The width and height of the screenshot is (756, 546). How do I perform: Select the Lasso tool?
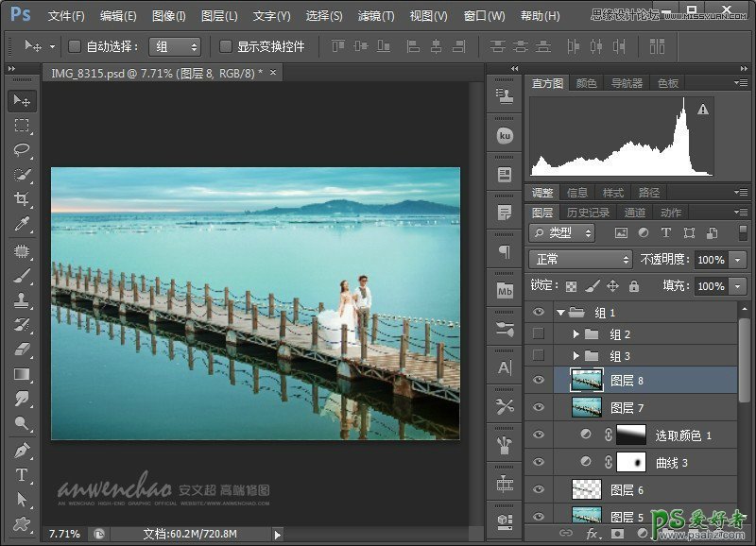[x=23, y=150]
